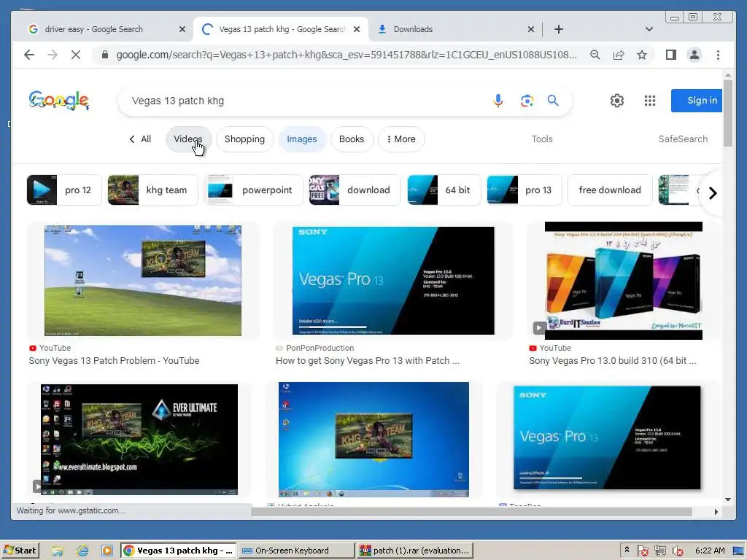The height and width of the screenshot is (560, 747).
Task: Click the page vertical scrollbar
Action: pyautogui.click(x=727, y=113)
